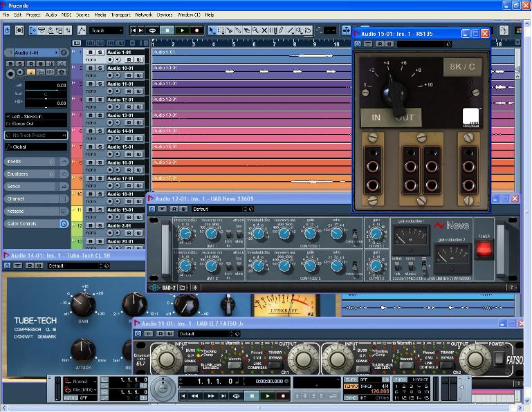Enable Read automation on Audio 14-01

tap(129, 138)
